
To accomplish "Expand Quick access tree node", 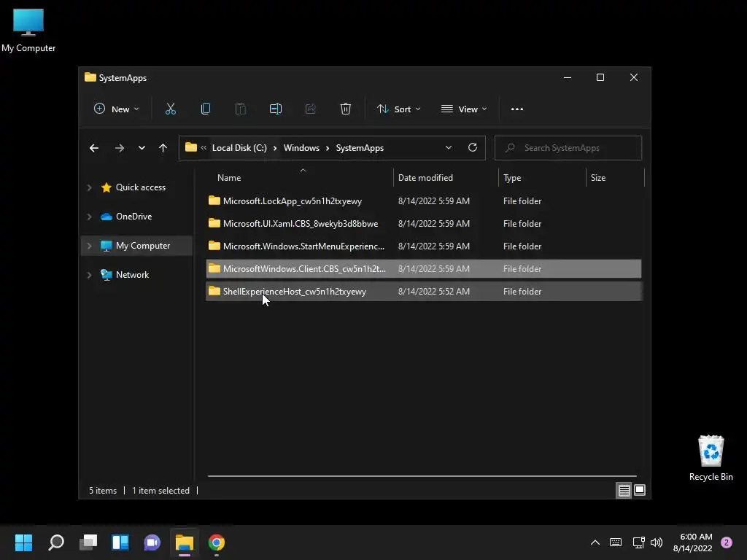I will (89, 187).
